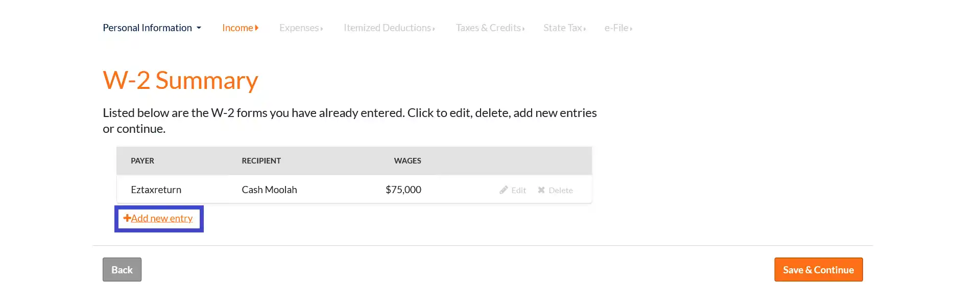Click the RECIPIENT column header
The image size is (980, 304).
point(261,161)
